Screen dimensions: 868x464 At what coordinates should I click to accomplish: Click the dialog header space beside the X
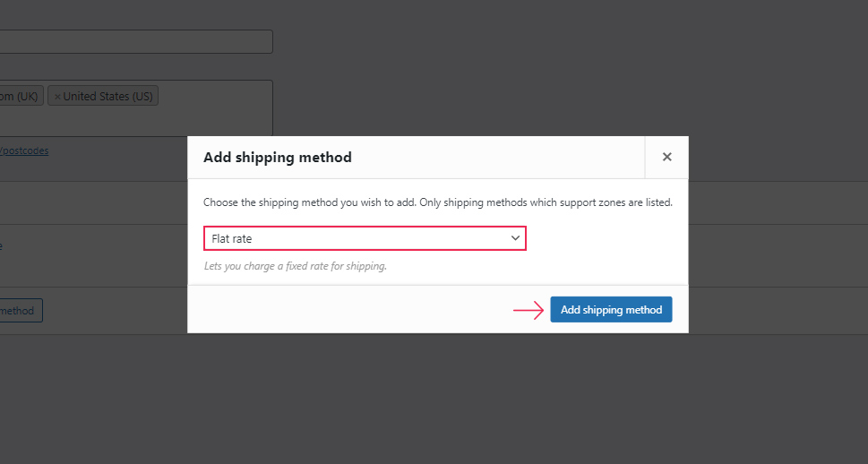(x=498, y=158)
